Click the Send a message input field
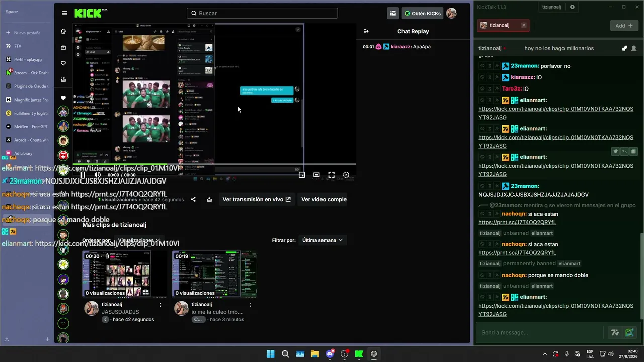Screen dimensions: 644x362 pyautogui.click(x=540, y=332)
